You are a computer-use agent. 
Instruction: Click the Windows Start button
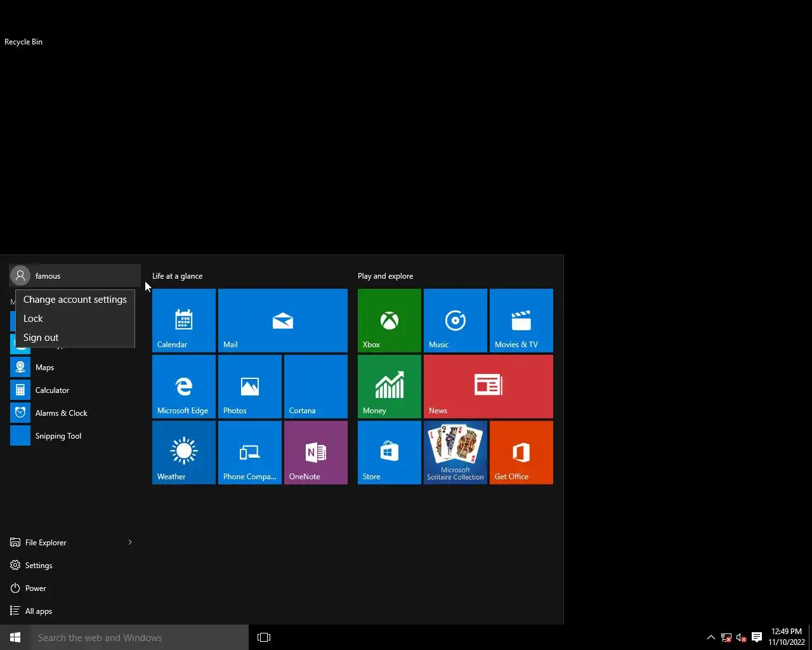(15, 637)
